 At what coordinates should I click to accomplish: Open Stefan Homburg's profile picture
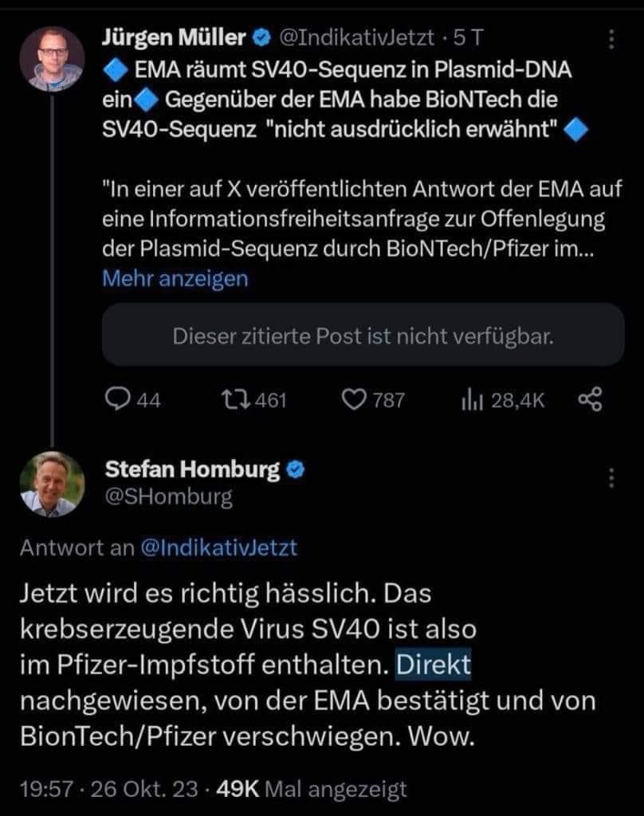pyautogui.click(x=53, y=484)
